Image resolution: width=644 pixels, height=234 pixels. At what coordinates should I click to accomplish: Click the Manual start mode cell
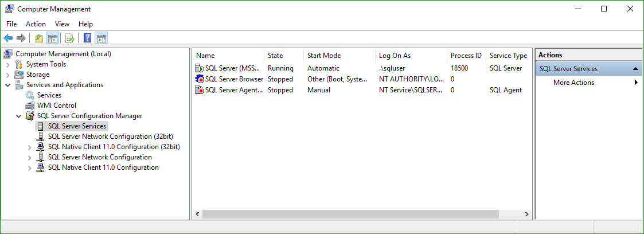pyautogui.click(x=319, y=90)
